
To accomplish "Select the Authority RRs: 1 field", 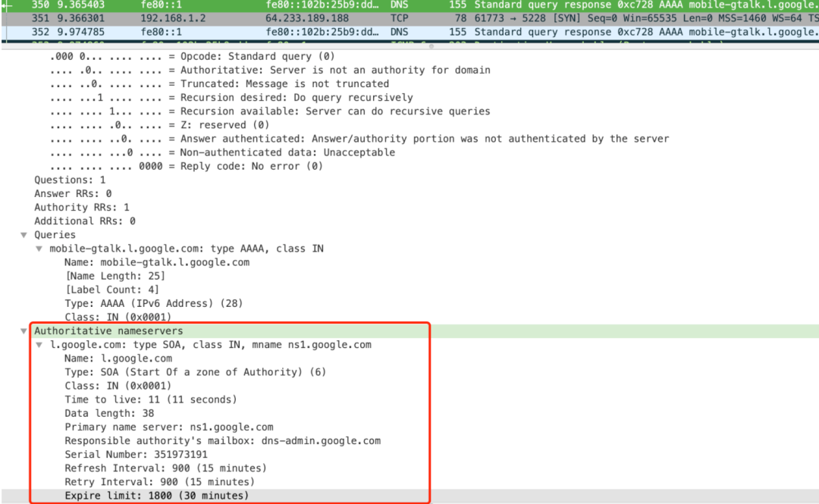I will [82, 208].
